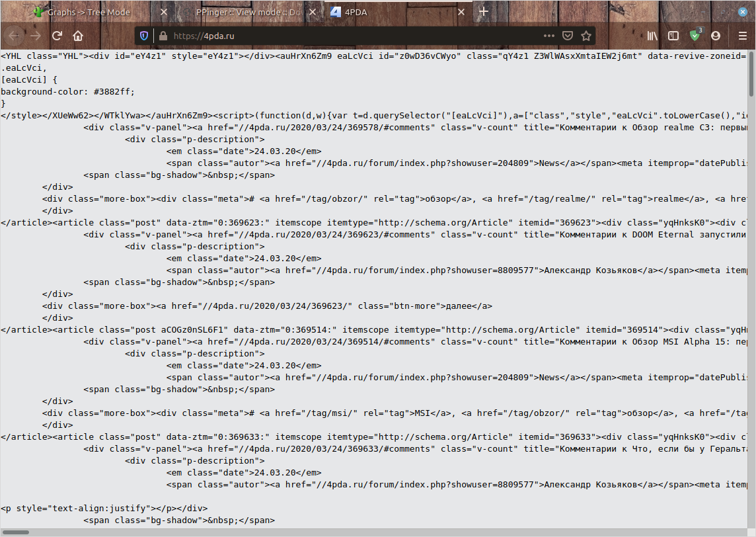The width and height of the screenshot is (756, 537).
Task: Click the showuser=204809 line under 369578 article
Action: coord(457,163)
